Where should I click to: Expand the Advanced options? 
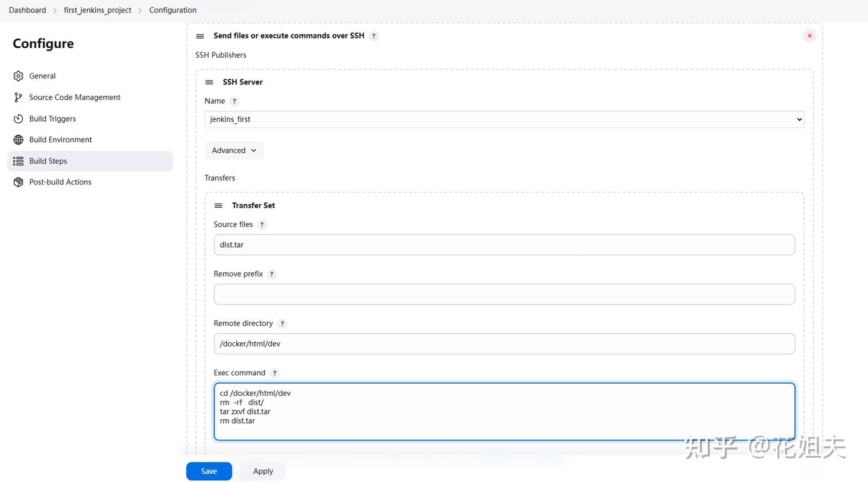click(x=234, y=150)
